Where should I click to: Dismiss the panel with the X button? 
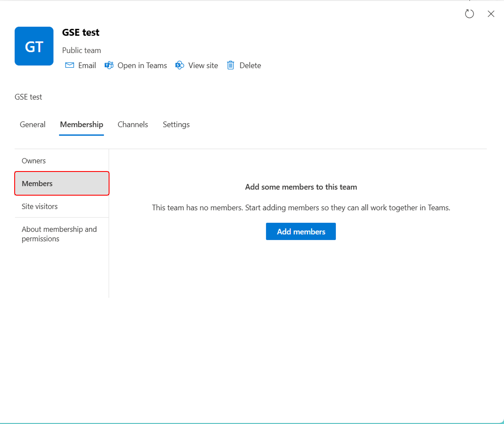pos(491,14)
